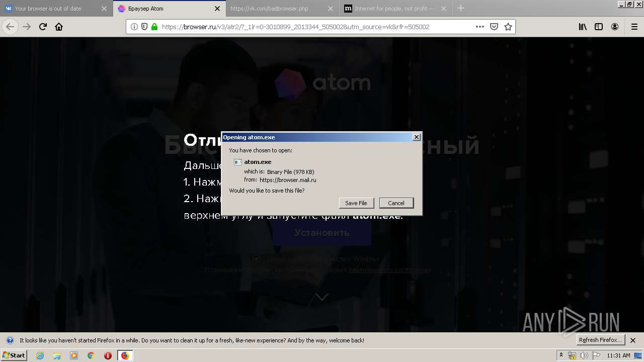Open media player from taskbar
Screen dimensions: 644x362
coord(74,355)
